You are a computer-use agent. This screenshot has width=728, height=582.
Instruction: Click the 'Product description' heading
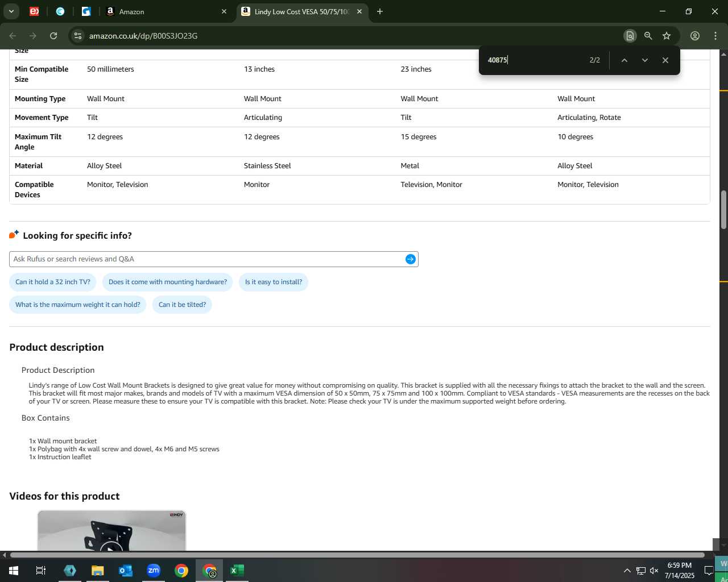click(x=57, y=347)
